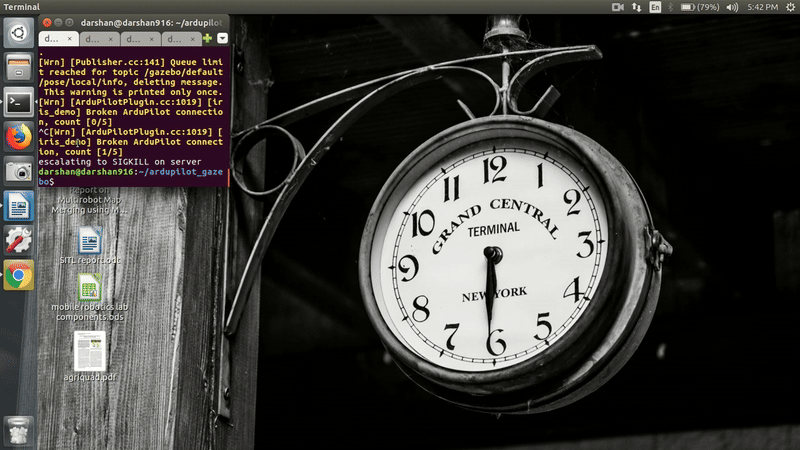Image resolution: width=800 pixels, height=450 pixels.
Task: Open the Shotwell camera app icon
Action: click(x=18, y=171)
